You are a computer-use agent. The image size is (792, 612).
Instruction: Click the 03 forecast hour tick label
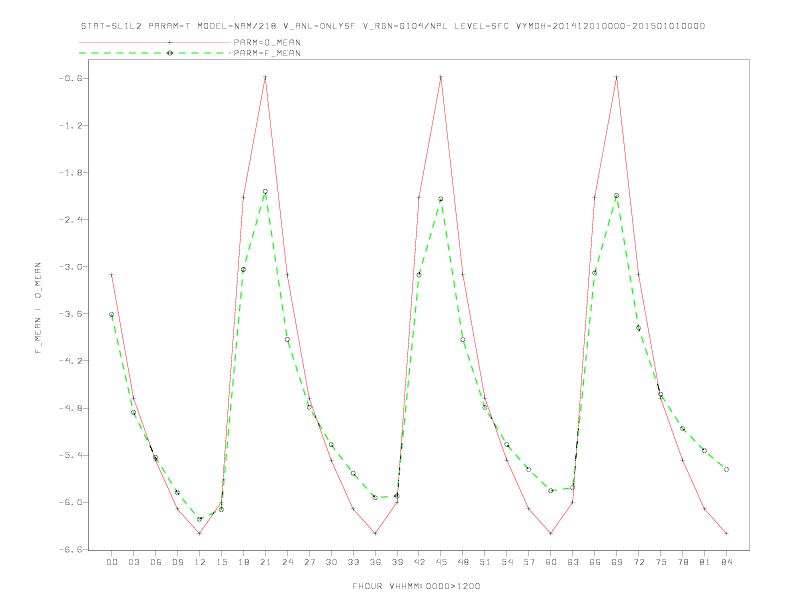(133, 562)
